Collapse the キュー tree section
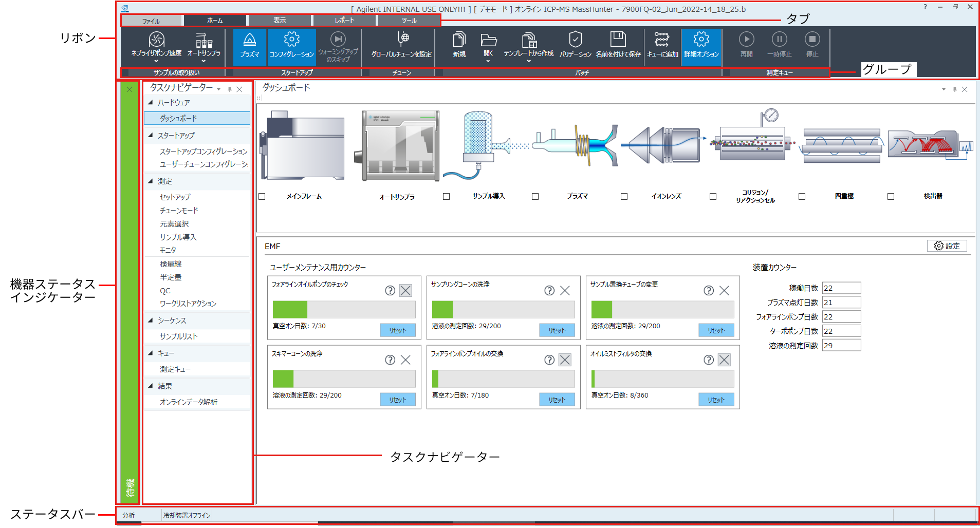980x528 pixels. pos(151,353)
